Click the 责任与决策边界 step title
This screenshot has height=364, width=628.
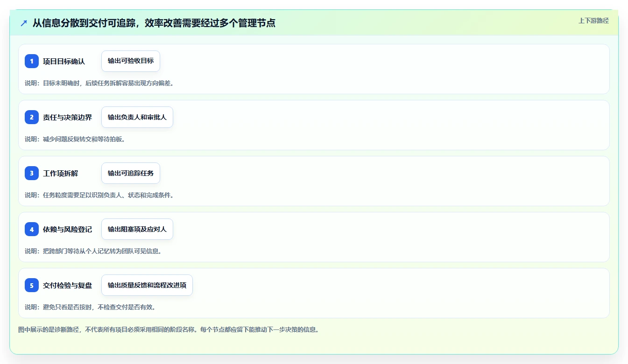[67, 117]
